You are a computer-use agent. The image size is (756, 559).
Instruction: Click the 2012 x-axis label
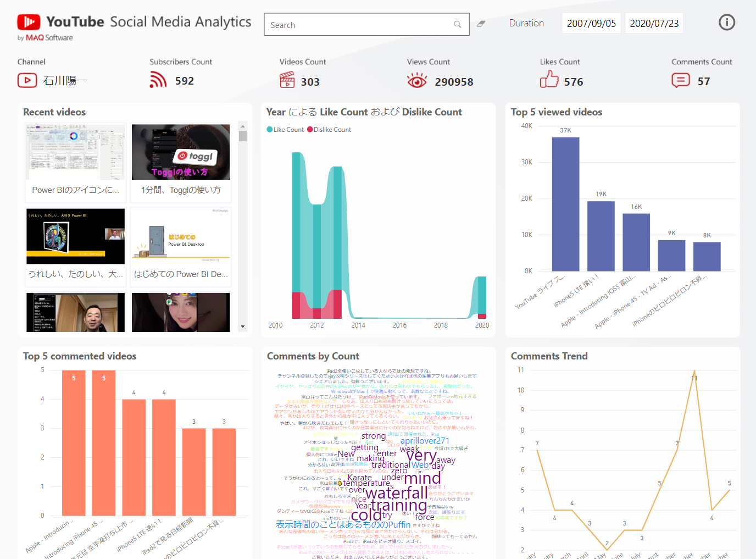pos(317,325)
